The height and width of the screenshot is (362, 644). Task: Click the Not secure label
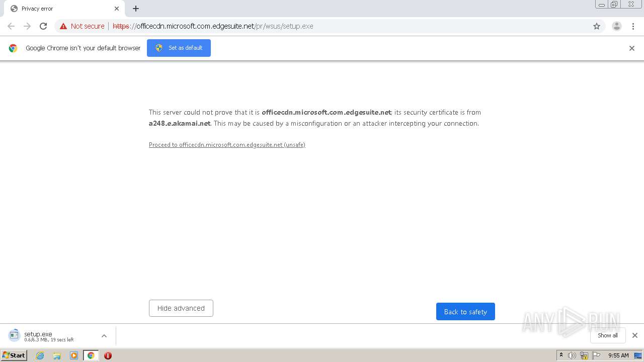pos(88,26)
